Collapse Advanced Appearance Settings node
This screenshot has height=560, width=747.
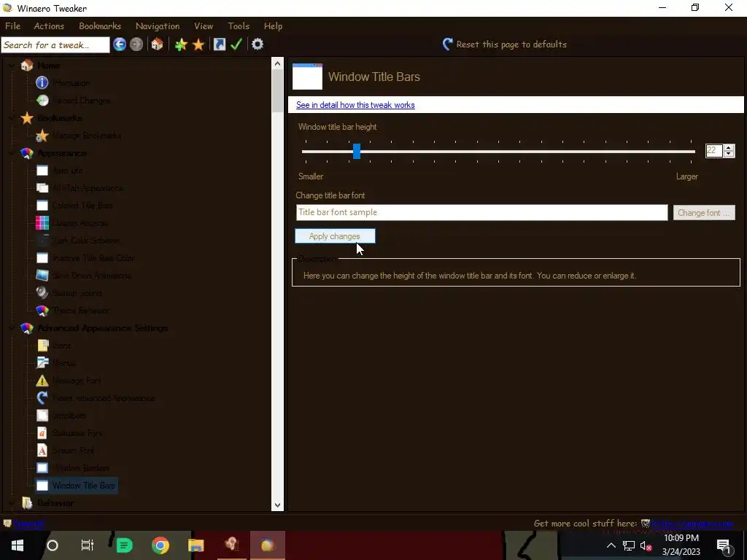[x=12, y=328]
